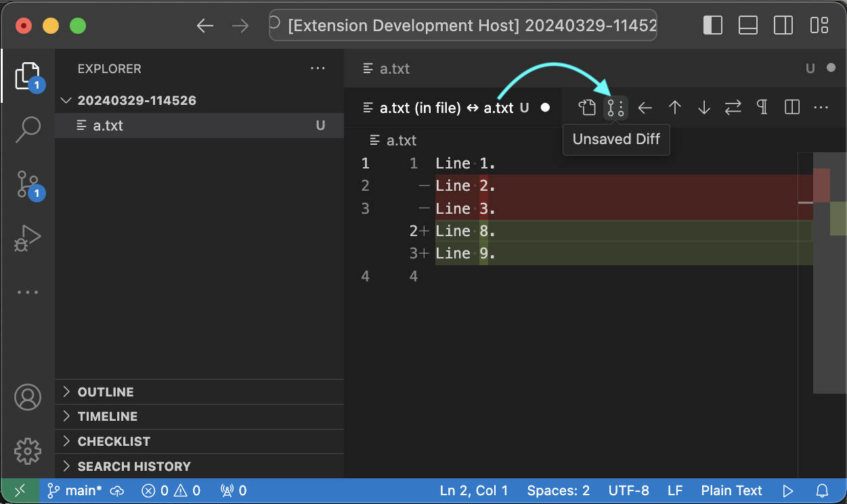
Task: Collapse the 20240329-114526 folder
Action: (x=136, y=101)
